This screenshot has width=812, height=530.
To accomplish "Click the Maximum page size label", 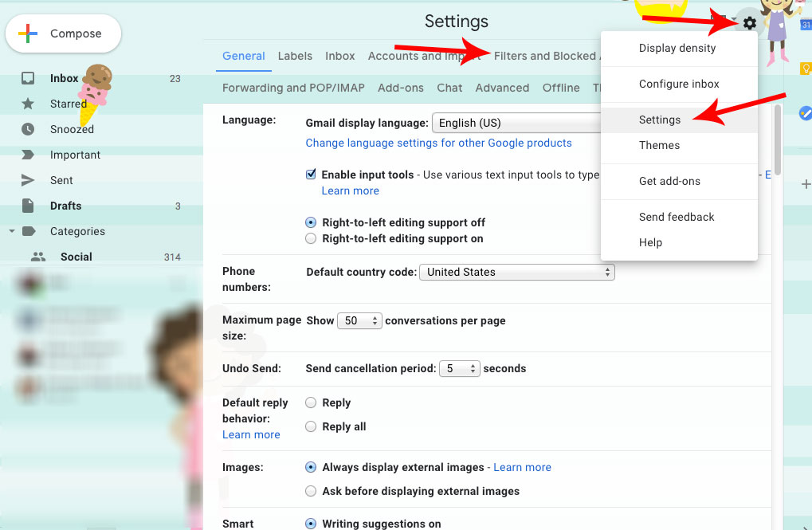I will (261, 328).
